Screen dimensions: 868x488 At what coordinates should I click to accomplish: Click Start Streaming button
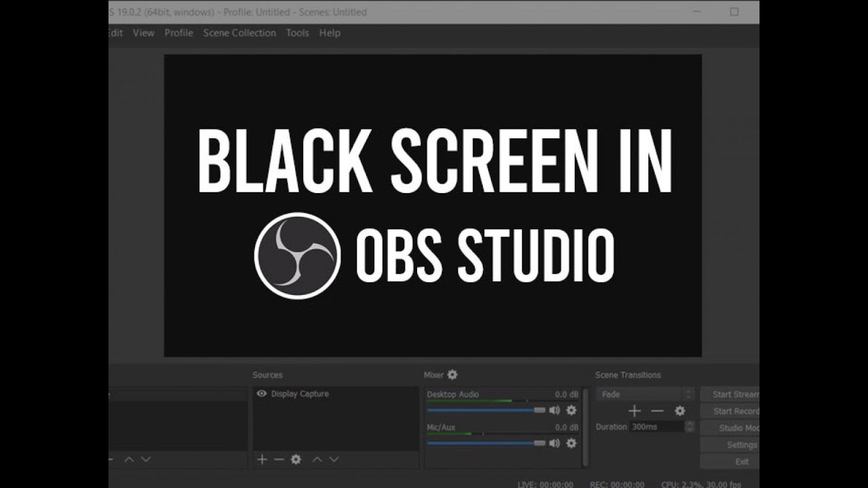coord(730,394)
